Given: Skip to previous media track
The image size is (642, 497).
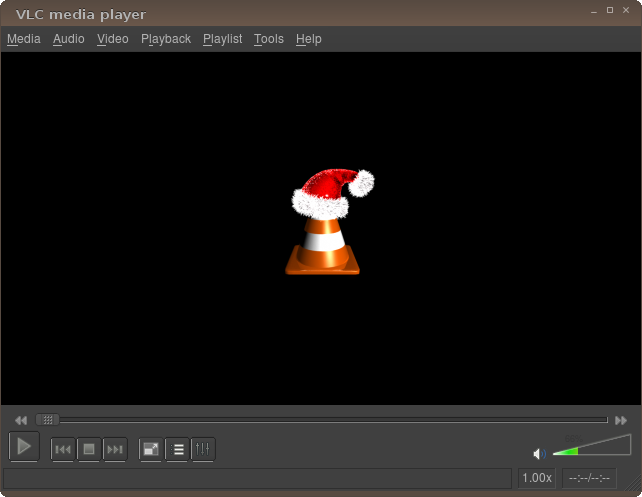Looking at the screenshot, I should [63, 449].
